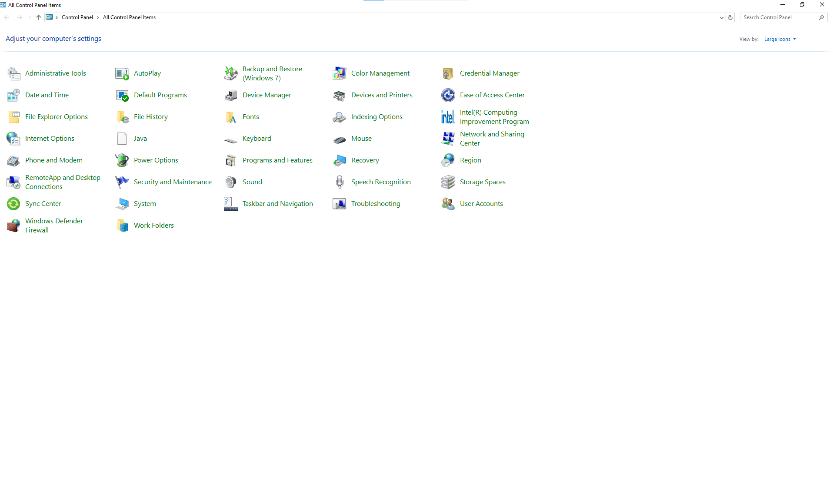Open the Security and Maintenance flag icon
This screenshot has width=833, height=504.
coord(122,182)
